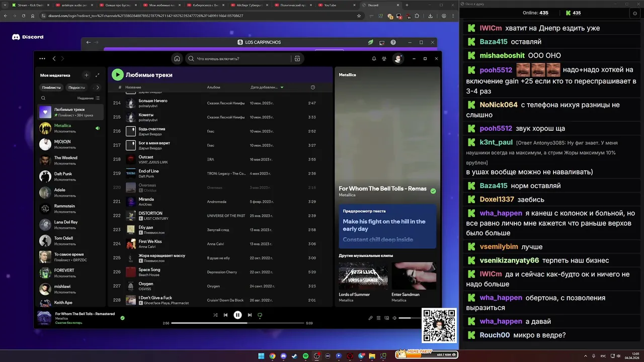The image size is (644, 362).
Task: Open Любимые треки in the library sidebar
Action: click(x=70, y=112)
